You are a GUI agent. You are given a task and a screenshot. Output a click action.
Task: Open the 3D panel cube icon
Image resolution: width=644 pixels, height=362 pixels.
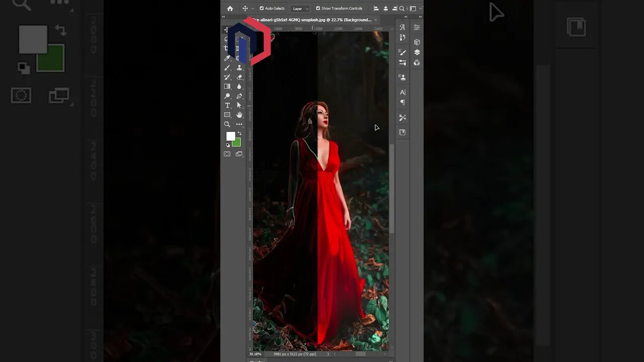pos(417,42)
